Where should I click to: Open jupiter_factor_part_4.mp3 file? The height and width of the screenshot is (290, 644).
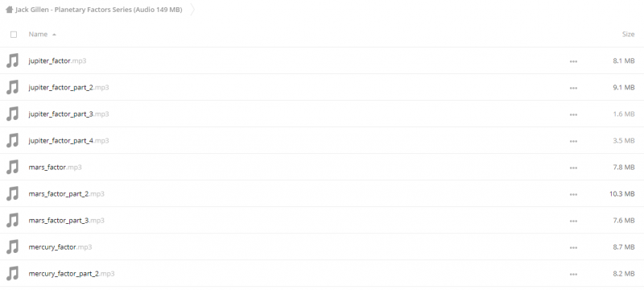pyautogui.click(x=68, y=140)
